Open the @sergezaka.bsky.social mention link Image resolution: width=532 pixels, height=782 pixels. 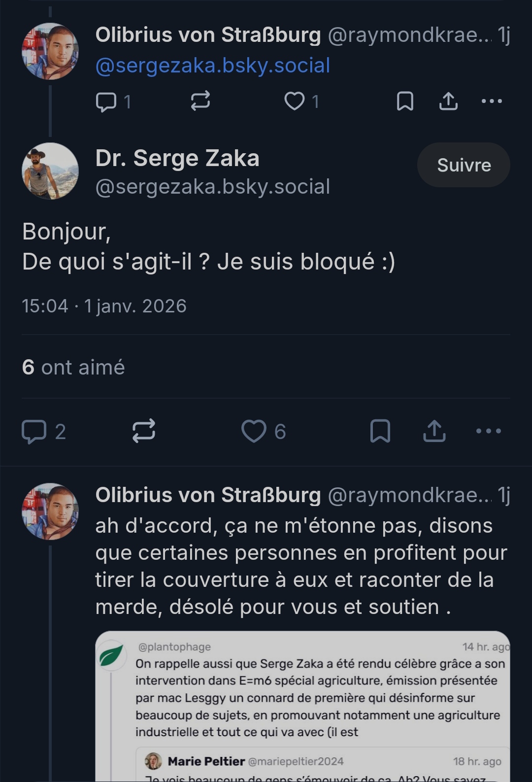click(x=213, y=66)
